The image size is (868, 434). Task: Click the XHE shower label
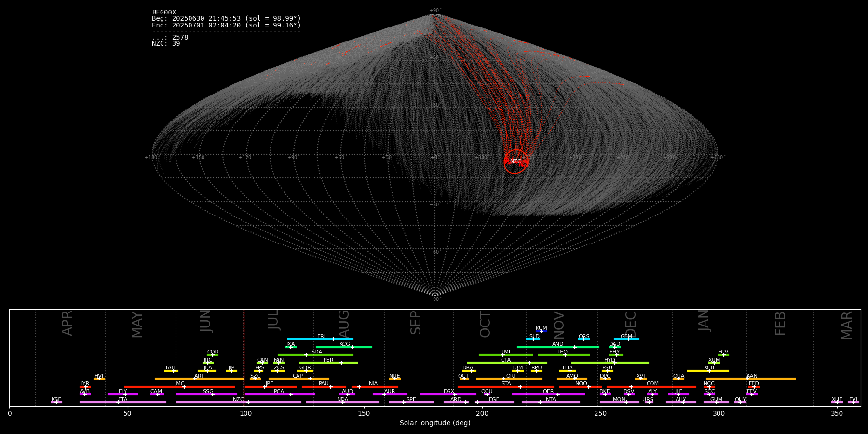point(837,400)
